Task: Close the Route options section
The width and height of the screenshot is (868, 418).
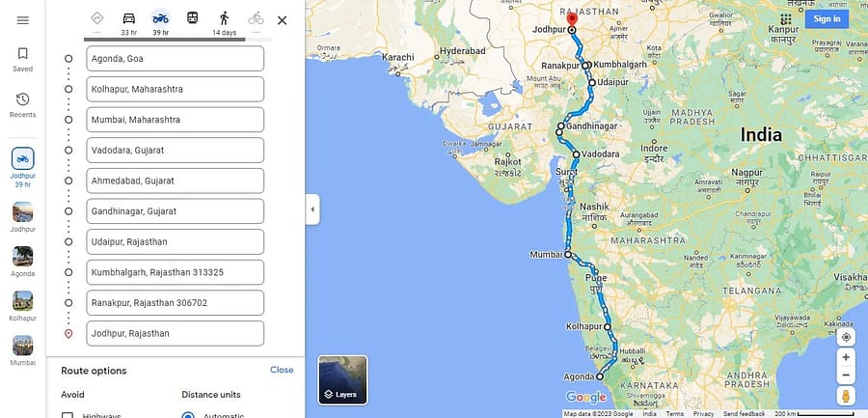Action: [x=282, y=370]
